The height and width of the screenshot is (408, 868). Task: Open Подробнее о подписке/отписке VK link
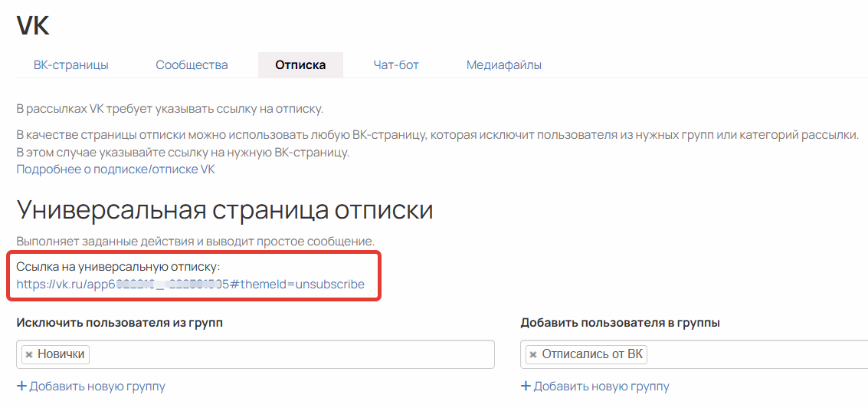(x=116, y=169)
